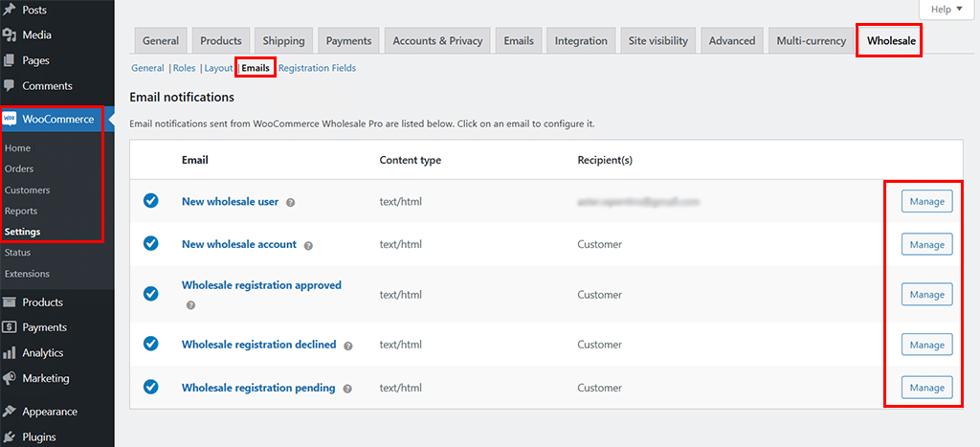The height and width of the screenshot is (447, 980).
Task: Open the Roles sub-section link
Action: point(185,68)
